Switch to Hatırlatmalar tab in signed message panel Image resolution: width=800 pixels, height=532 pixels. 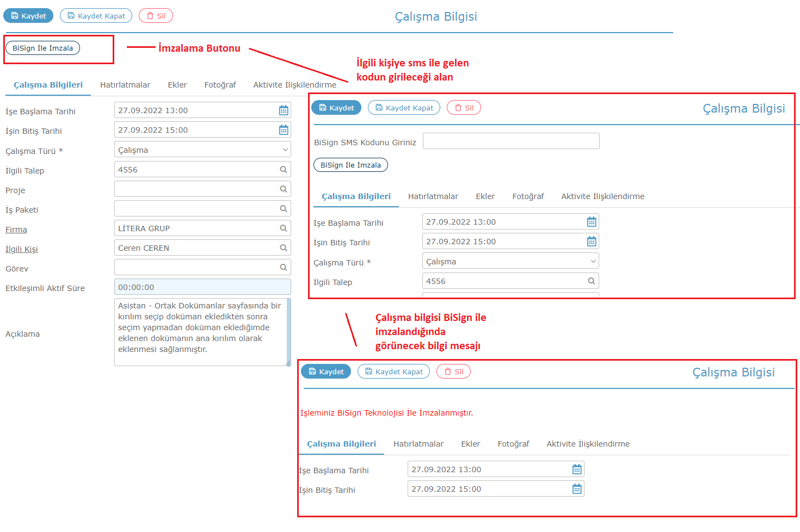pos(419,444)
